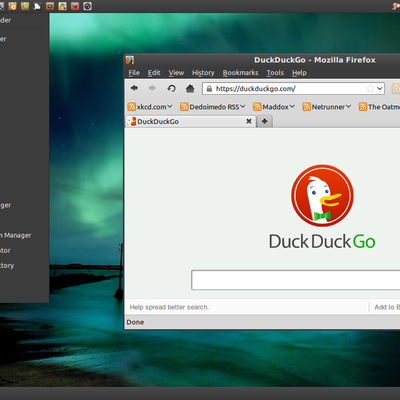400x400 pixels.
Task: Click the RSS feed icon beside address bar
Action: pos(396,89)
